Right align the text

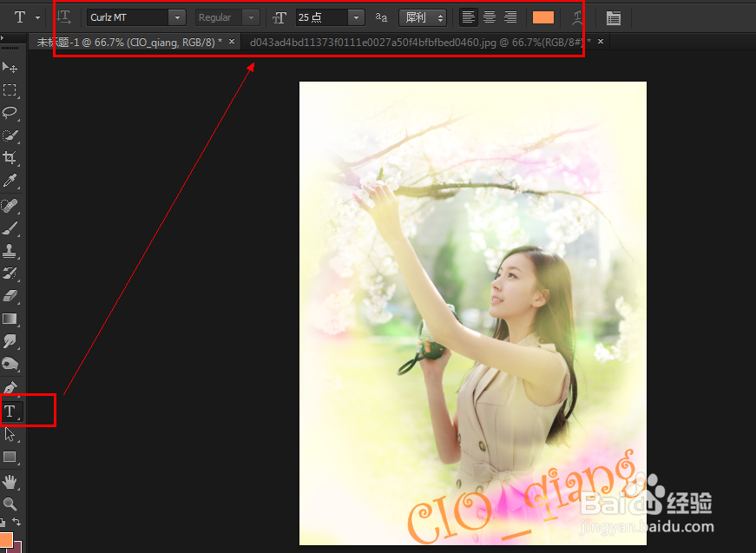click(510, 17)
